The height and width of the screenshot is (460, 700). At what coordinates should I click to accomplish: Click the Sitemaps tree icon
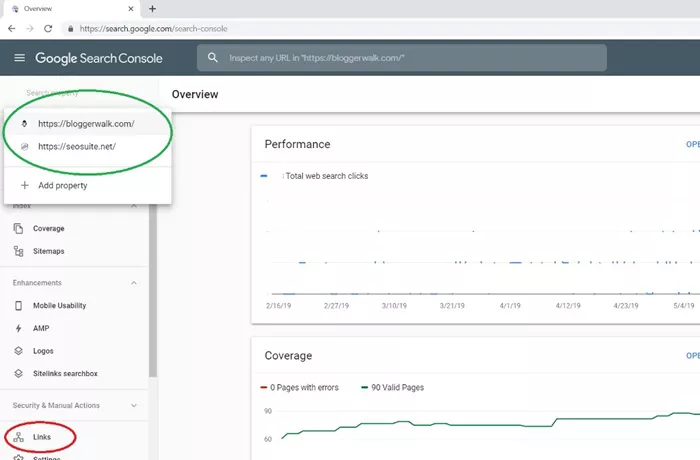(x=18, y=251)
